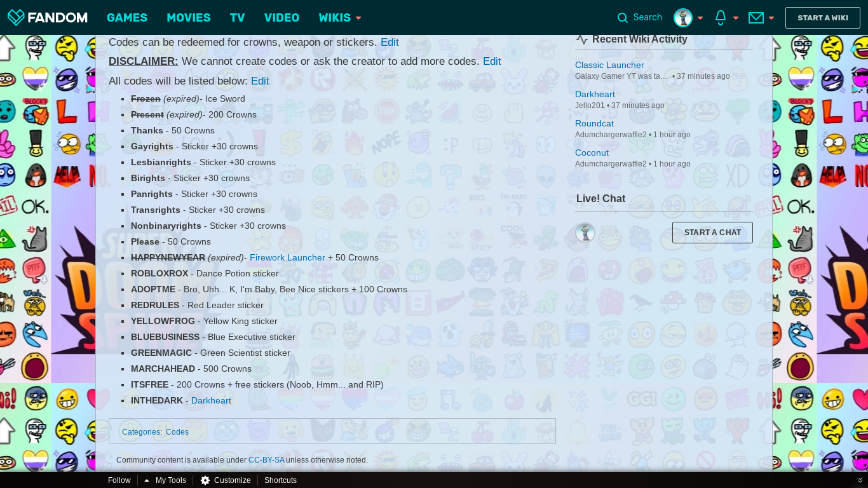Click the GREENMAGIC code text
The width and height of the screenshot is (868, 488).
161,353
